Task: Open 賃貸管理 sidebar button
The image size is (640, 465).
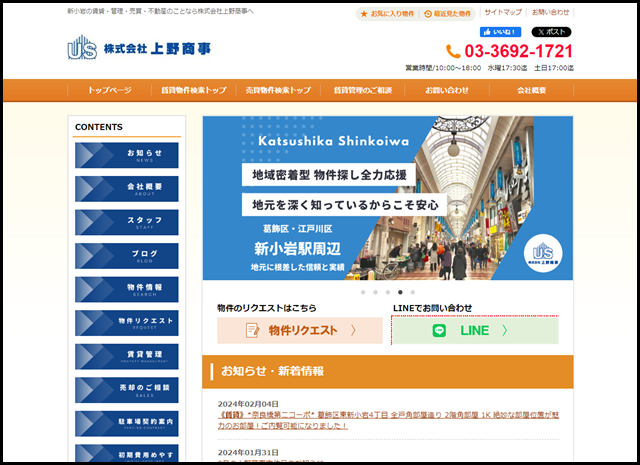Action: tap(127, 356)
